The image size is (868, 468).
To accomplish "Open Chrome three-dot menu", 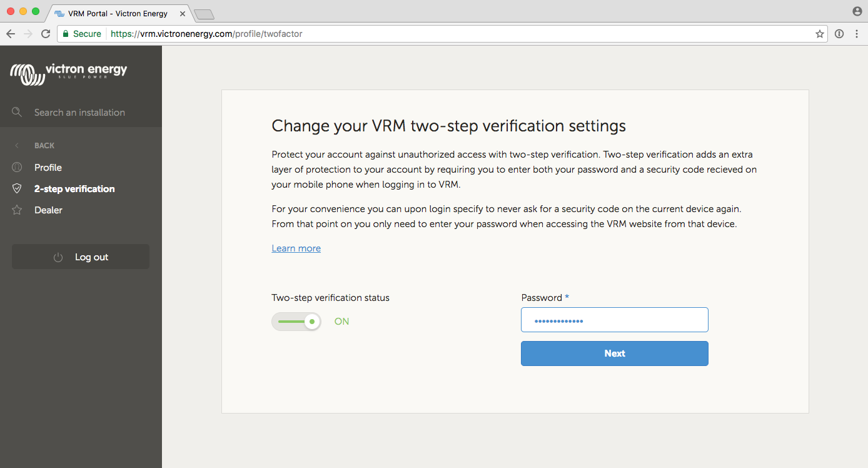I will click(857, 34).
